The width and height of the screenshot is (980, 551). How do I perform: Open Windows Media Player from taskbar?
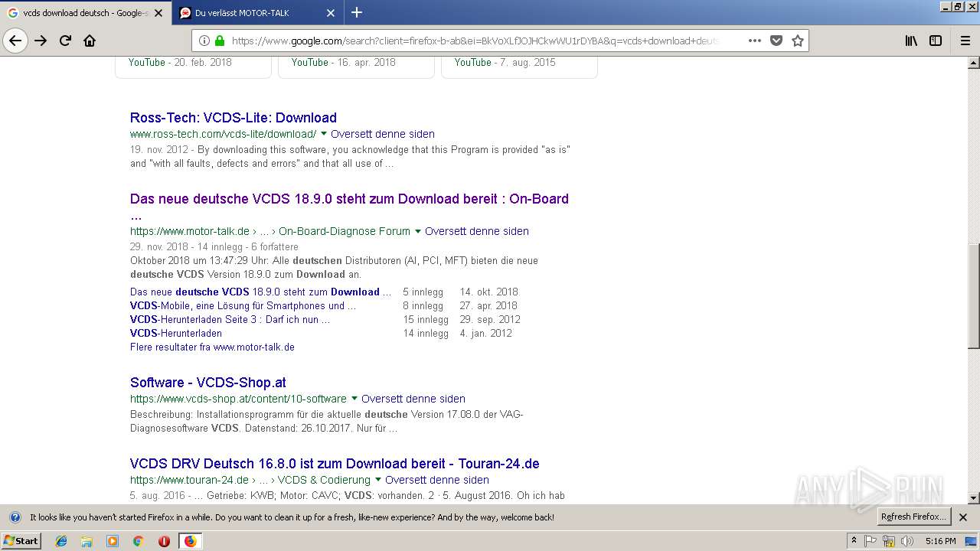(113, 541)
